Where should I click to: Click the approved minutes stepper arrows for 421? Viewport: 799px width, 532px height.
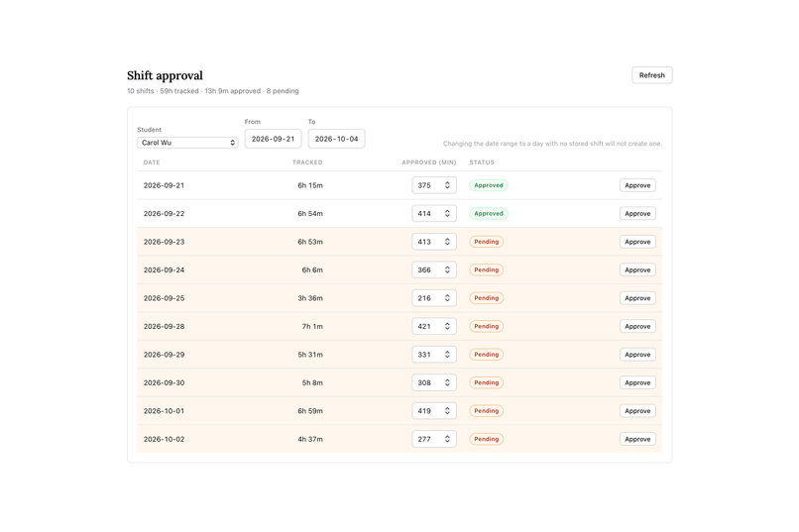click(447, 326)
